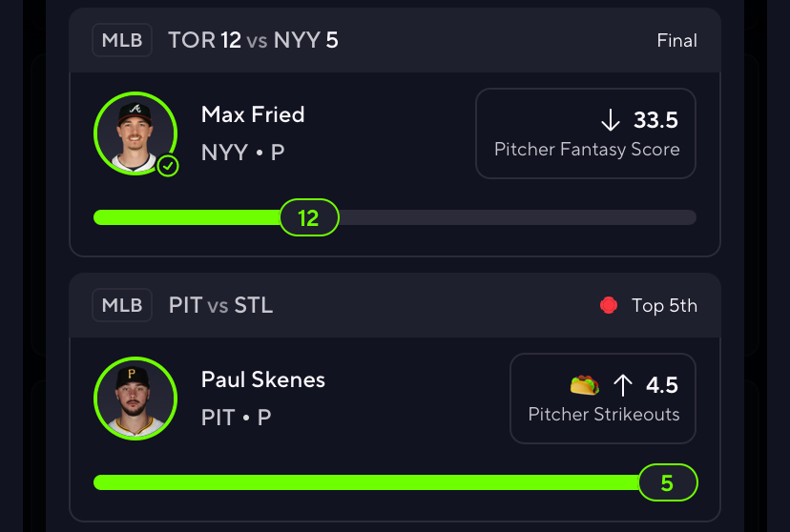The width and height of the screenshot is (790, 532).
Task: Click the MLB badge in PIT vs STL header
Action: coord(122,305)
